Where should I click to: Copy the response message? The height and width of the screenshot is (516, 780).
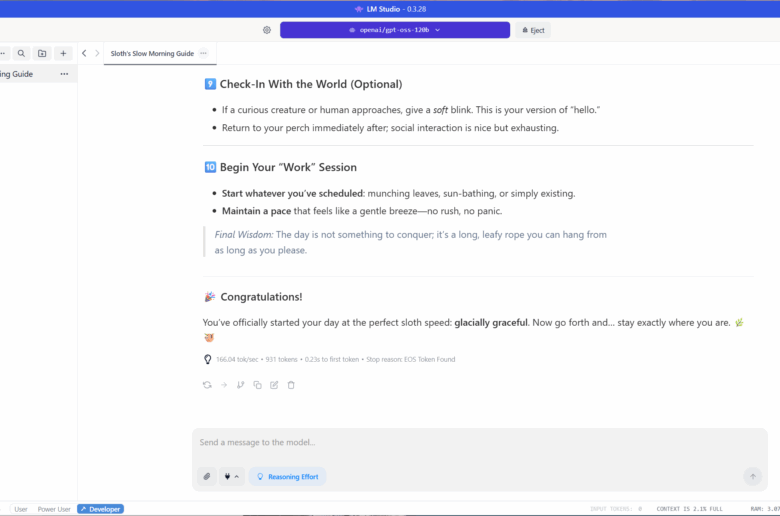click(x=257, y=385)
